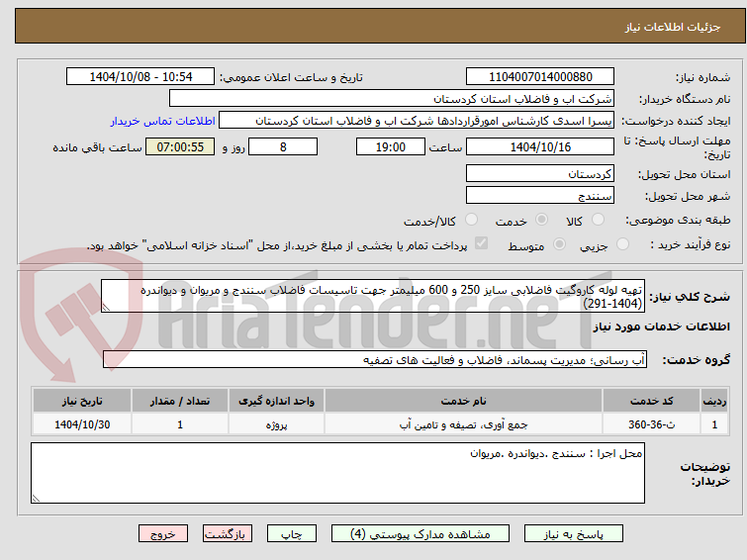Click the نام خدمت column header
747x560 pixels.
(464, 401)
